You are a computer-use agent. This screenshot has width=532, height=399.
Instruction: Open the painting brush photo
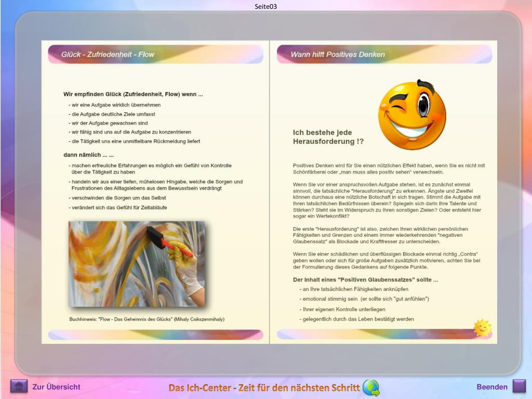point(137,264)
